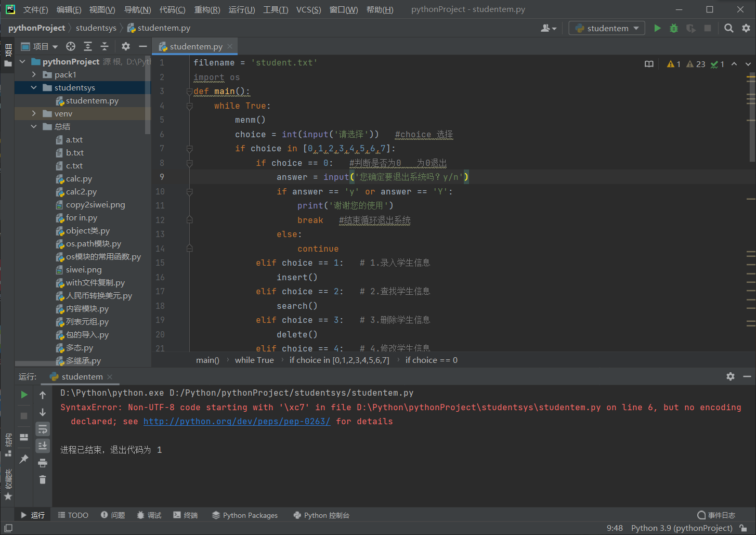Fold the def main() code block

189,92
